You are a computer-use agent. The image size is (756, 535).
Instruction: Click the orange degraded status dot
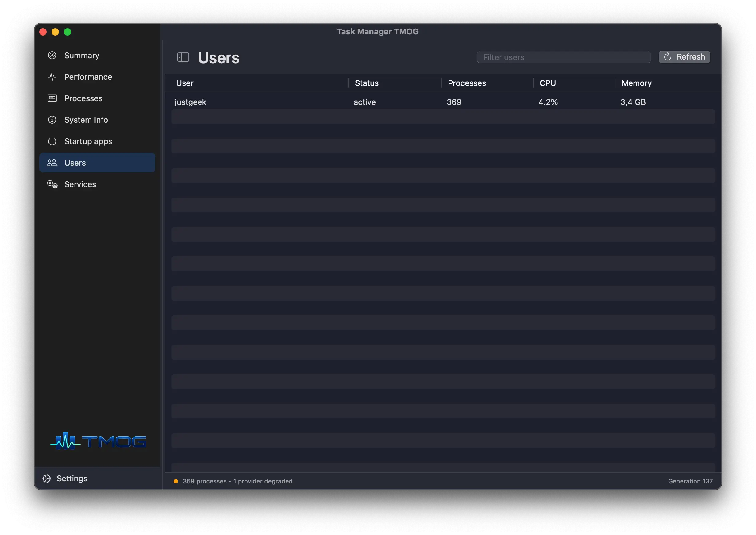coord(176,481)
